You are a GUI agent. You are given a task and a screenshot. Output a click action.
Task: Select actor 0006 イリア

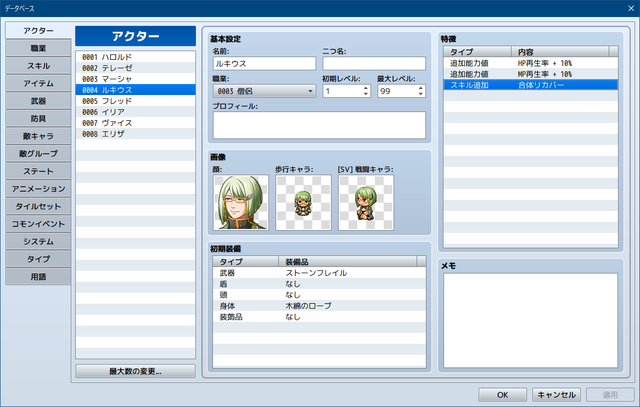click(136, 112)
